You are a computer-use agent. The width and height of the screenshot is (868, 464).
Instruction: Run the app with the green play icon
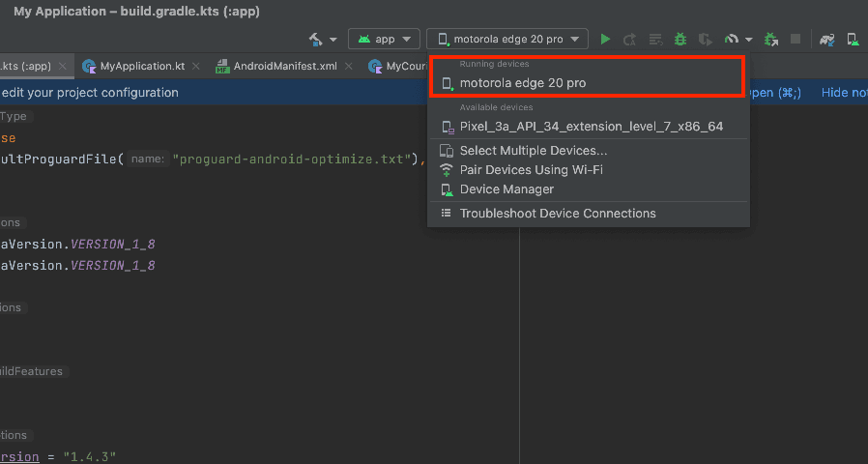coord(605,40)
